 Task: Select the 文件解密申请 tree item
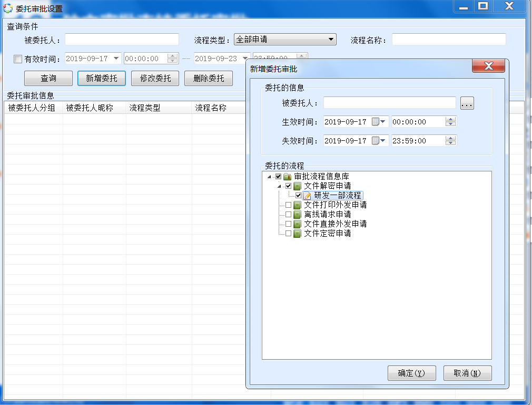pyautogui.click(x=328, y=186)
